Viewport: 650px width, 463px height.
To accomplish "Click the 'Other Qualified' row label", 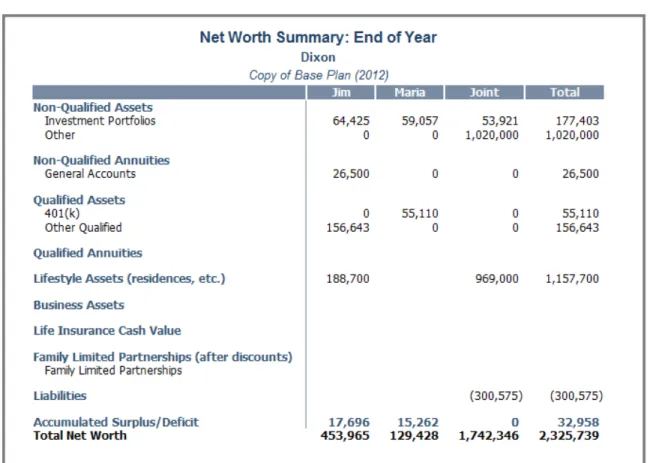I will [x=83, y=228].
